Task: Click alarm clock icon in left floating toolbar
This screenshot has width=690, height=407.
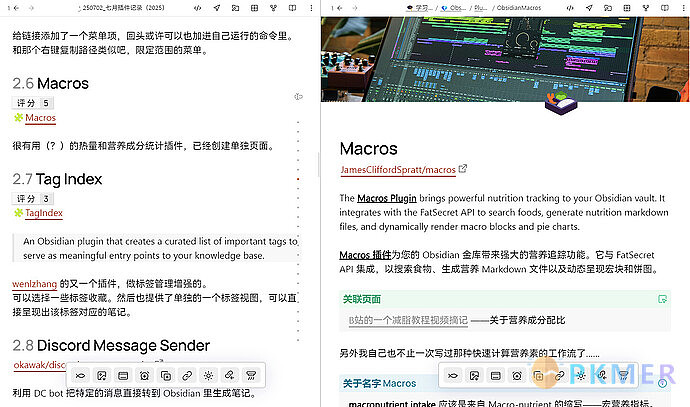Action: [144, 376]
